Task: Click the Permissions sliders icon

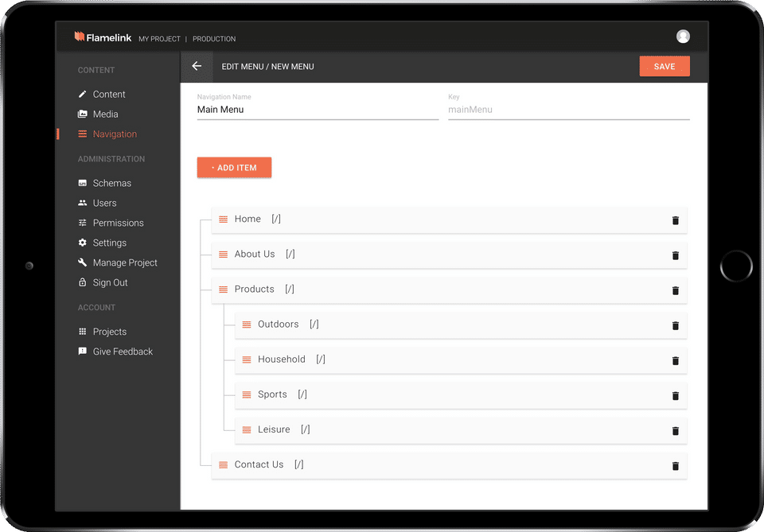Action: 82,223
